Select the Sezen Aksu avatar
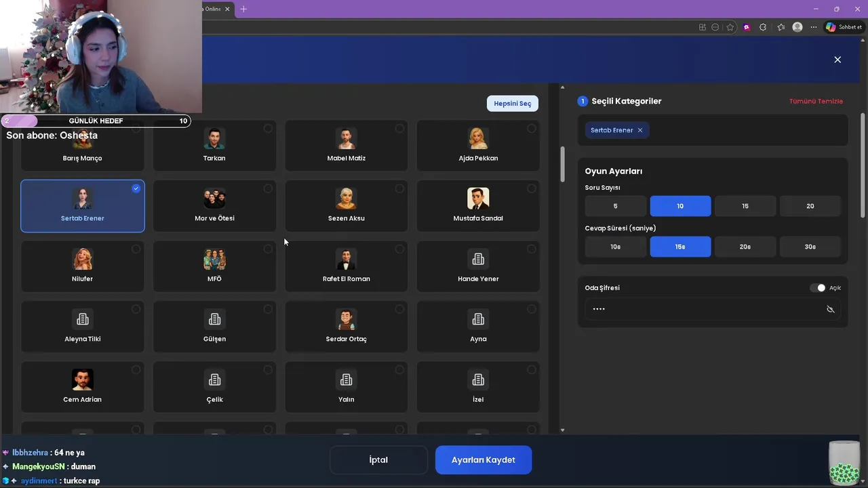Viewport: 868px width, 488px height. click(347, 199)
